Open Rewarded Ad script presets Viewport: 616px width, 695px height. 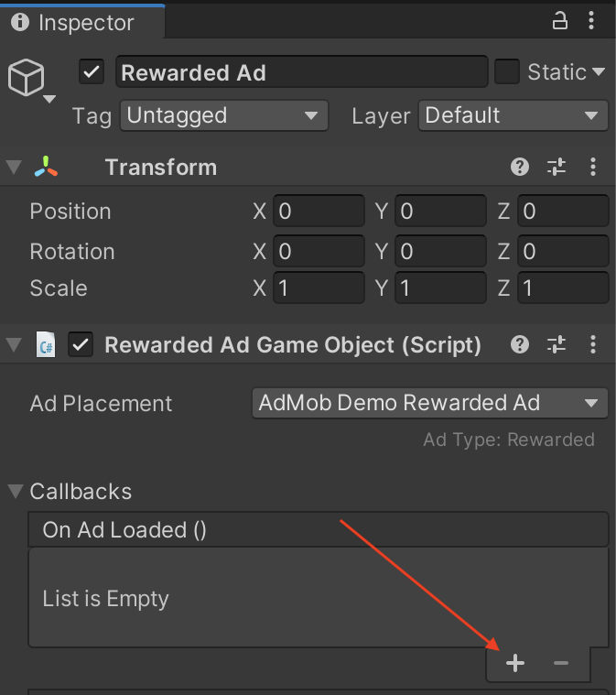[x=557, y=344]
